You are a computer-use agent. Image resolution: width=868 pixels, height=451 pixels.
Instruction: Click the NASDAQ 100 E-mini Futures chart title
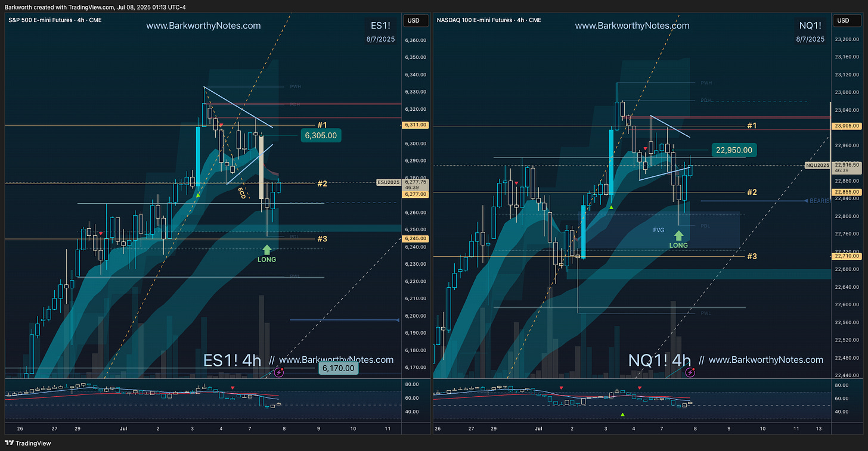[489, 20]
